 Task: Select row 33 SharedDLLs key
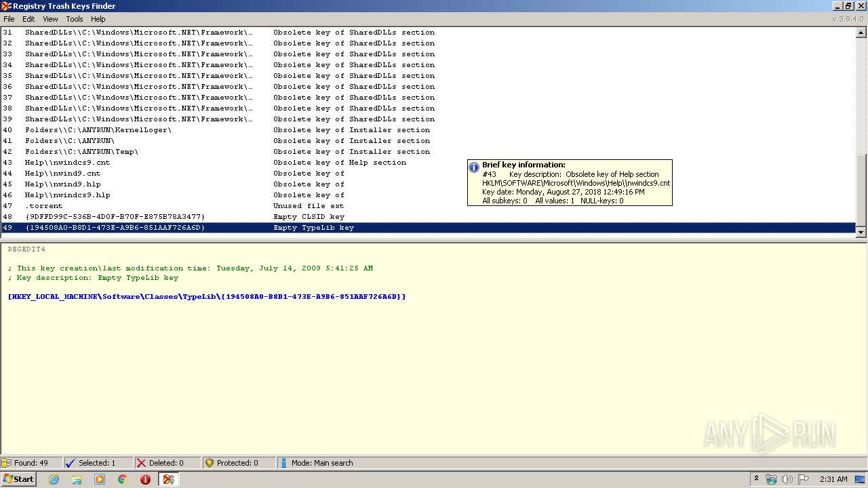tap(429, 54)
